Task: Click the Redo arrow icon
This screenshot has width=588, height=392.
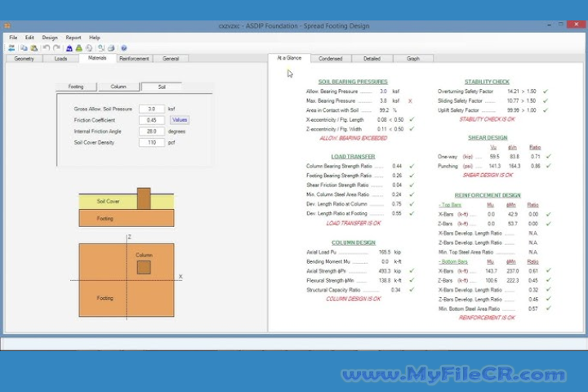Action: (x=56, y=48)
